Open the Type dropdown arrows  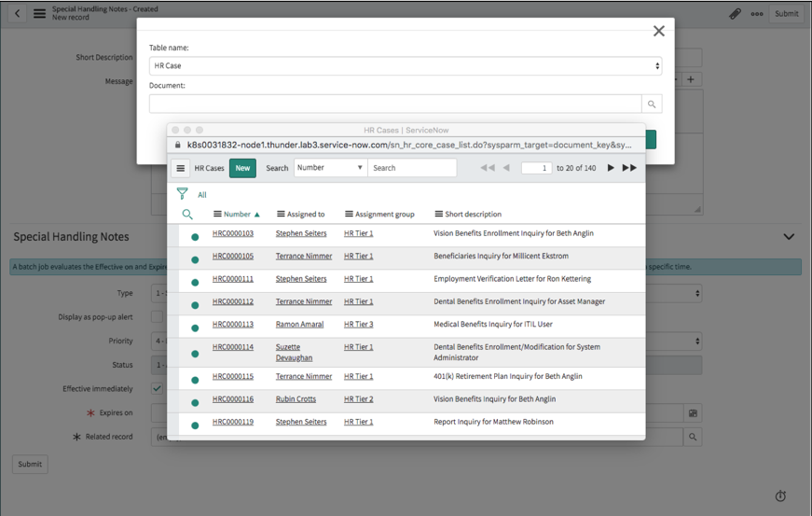point(697,293)
